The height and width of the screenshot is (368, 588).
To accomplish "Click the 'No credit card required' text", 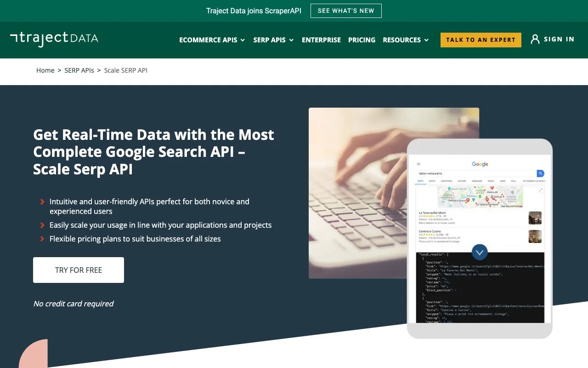I will (73, 304).
